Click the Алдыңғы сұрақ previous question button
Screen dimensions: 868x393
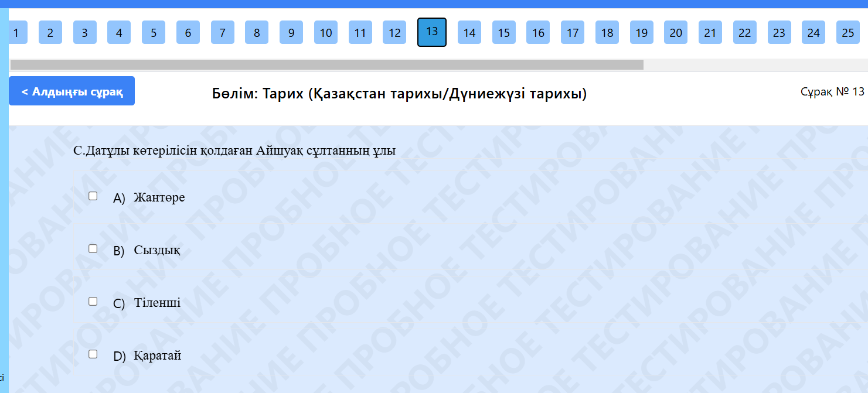(72, 91)
